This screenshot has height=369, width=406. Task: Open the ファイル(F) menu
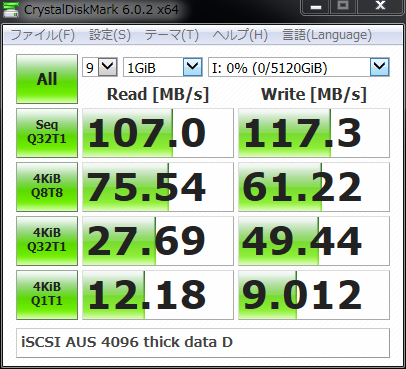tap(43, 35)
